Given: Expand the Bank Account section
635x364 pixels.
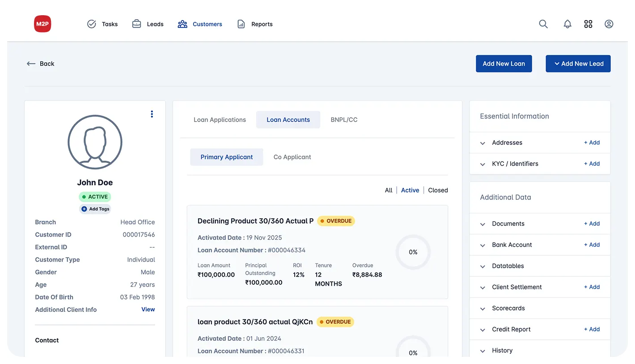Looking at the screenshot, I should [x=483, y=245].
